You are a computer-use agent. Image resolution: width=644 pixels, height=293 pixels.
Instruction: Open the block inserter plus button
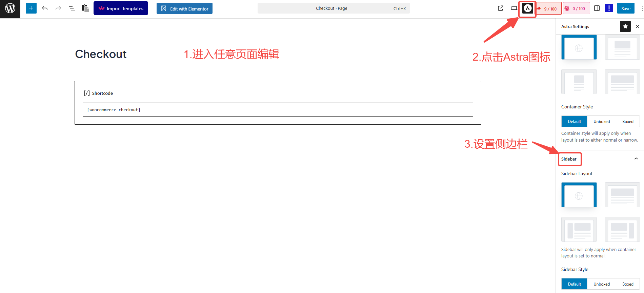pos(31,8)
